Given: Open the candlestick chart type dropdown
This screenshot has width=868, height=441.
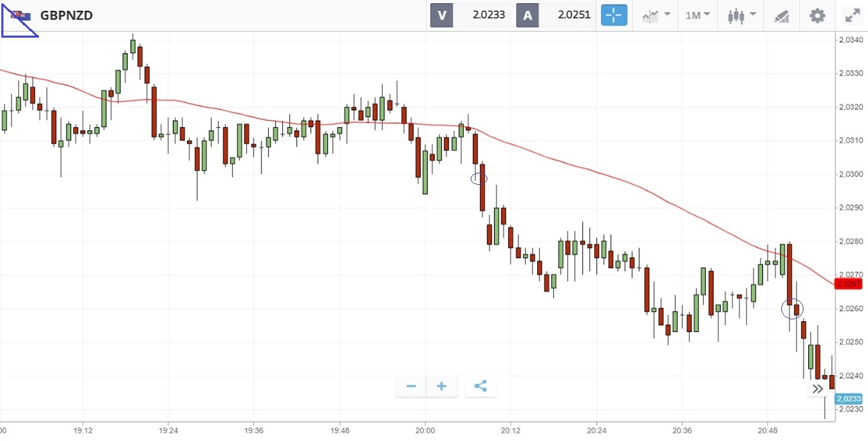Looking at the screenshot, I should 742,15.
